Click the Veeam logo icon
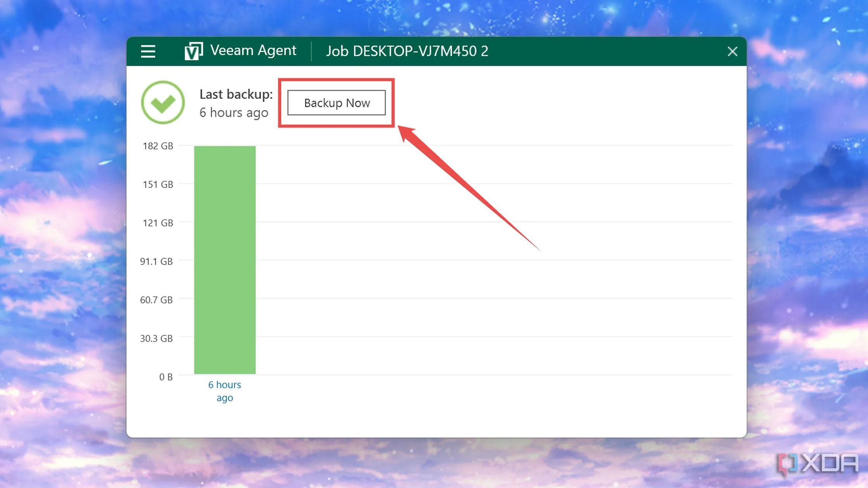 click(x=193, y=51)
